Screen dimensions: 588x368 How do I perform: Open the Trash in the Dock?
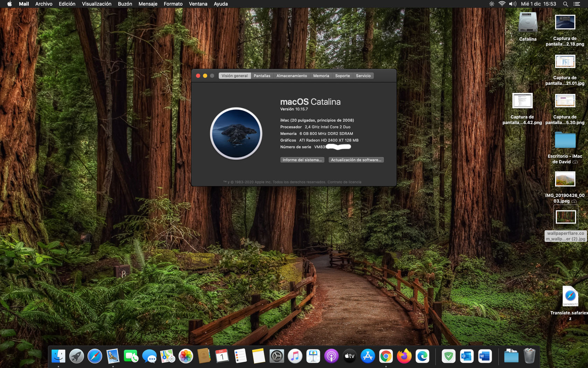coord(530,356)
